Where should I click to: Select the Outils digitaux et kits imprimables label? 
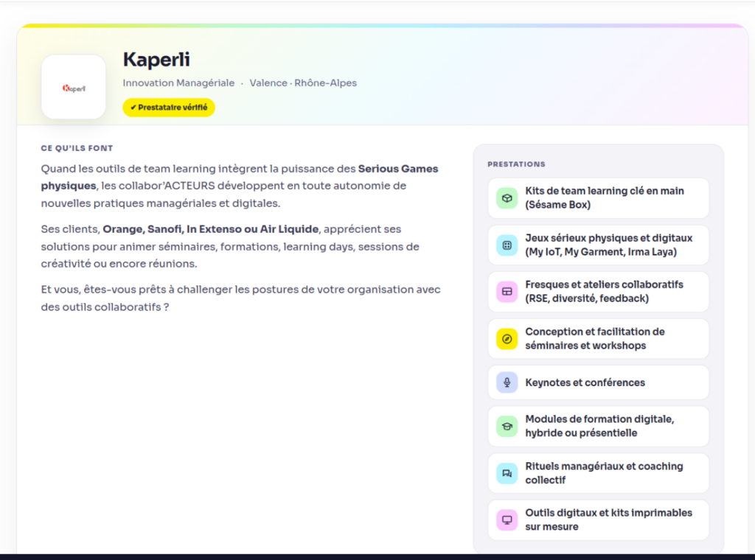608,519
